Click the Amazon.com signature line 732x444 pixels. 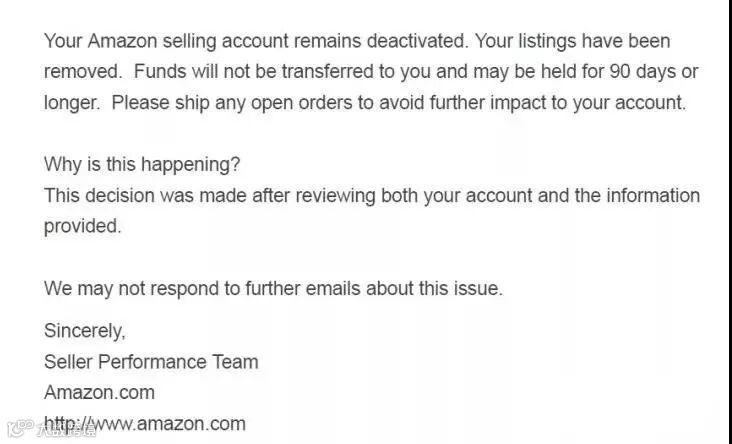pos(99,393)
